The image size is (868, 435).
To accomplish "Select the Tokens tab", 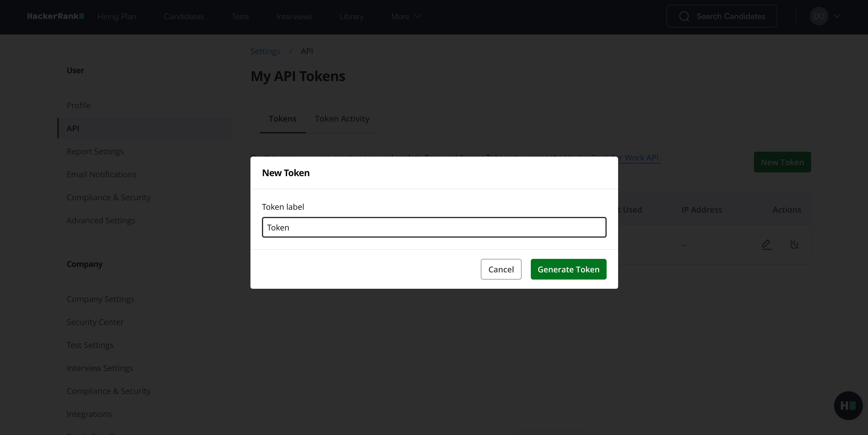I will [x=282, y=119].
